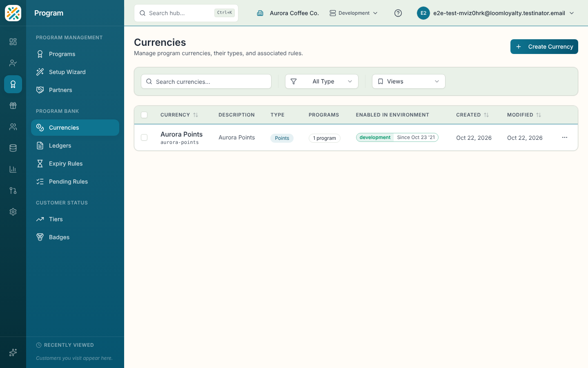Viewport: 588px width, 368px height.
Task: Expand the user account email menu
Action: (x=496, y=13)
